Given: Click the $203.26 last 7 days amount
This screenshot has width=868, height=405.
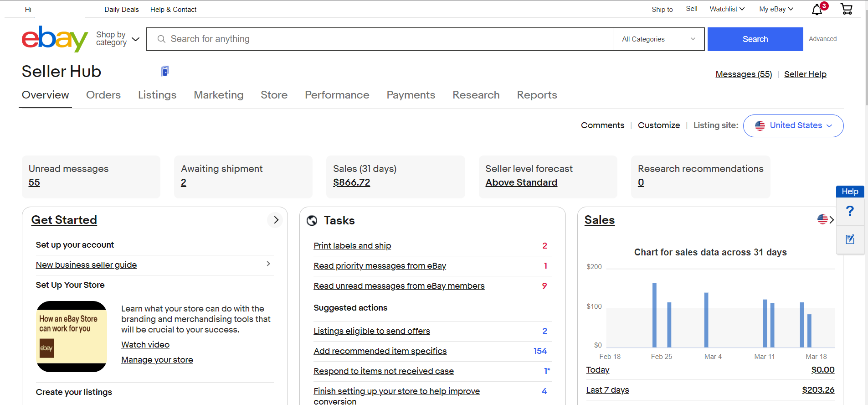Looking at the screenshot, I should tap(818, 390).
